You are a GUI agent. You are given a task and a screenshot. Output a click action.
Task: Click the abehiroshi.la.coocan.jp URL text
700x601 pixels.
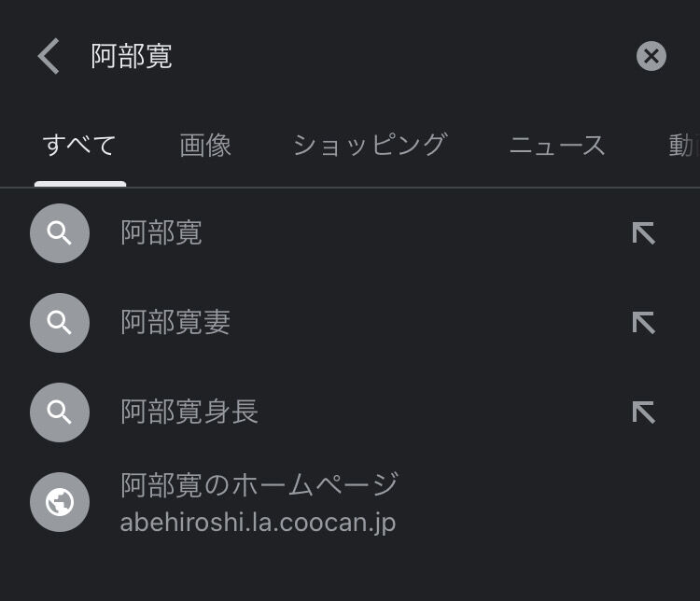(x=258, y=523)
